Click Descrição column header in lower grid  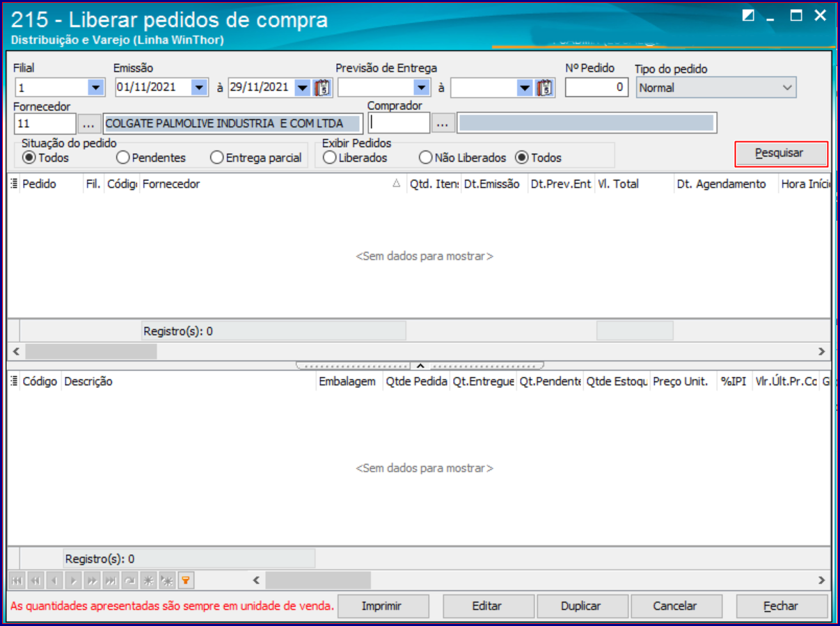click(188, 381)
